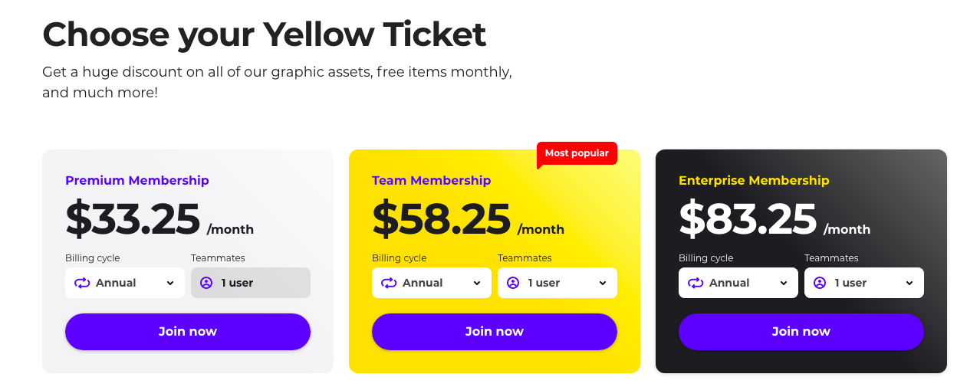Open Team Membership Billing cycle dropdown
980x387 pixels.
(x=432, y=283)
